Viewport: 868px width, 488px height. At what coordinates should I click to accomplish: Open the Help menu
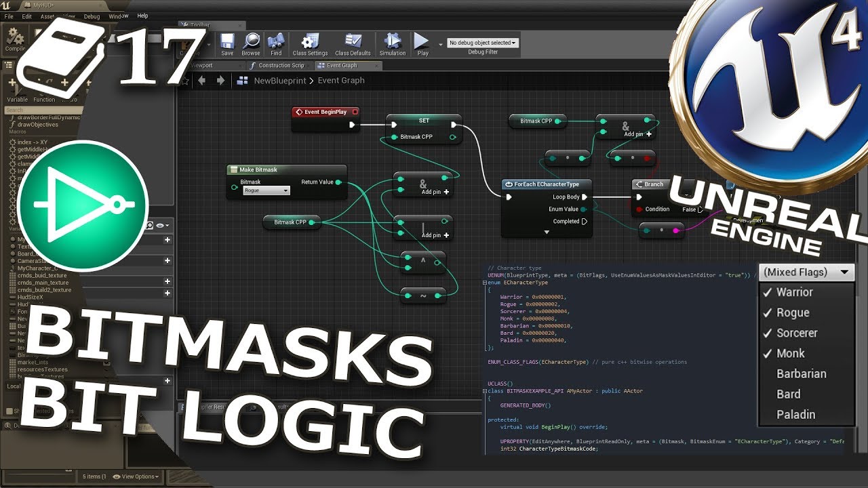click(142, 16)
